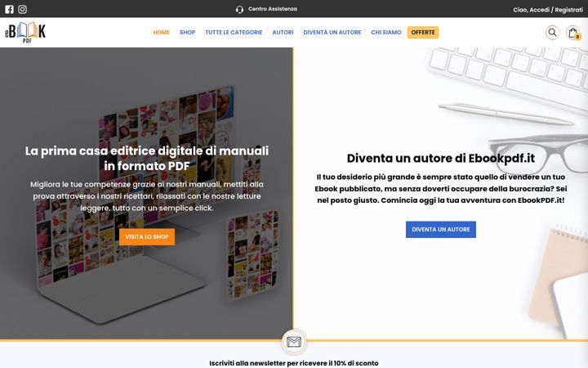Select DIVENTA UN AUTORE in navigation

(332, 32)
